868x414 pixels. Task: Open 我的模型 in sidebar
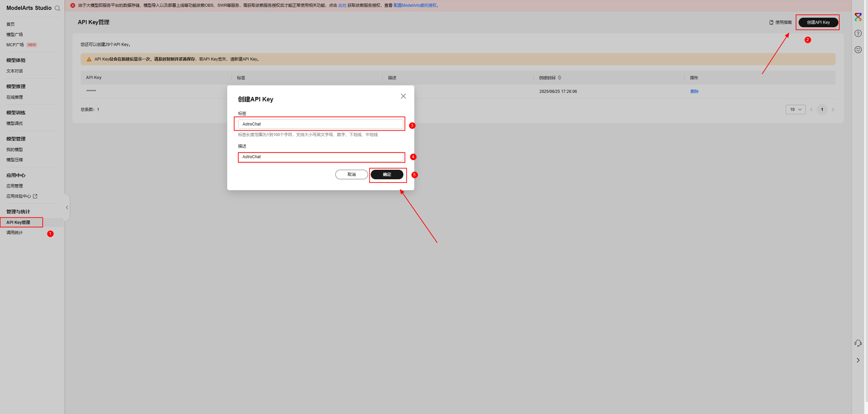[x=15, y=150]
